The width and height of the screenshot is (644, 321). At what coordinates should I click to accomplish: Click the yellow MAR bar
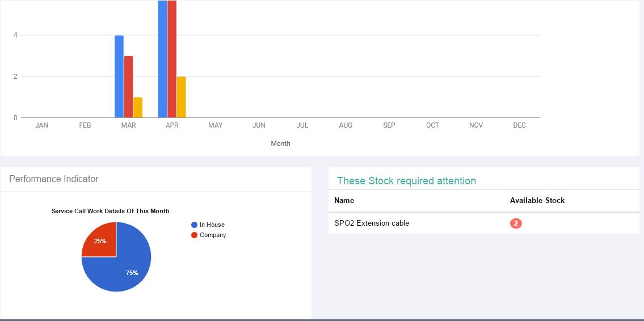[138, 108]
